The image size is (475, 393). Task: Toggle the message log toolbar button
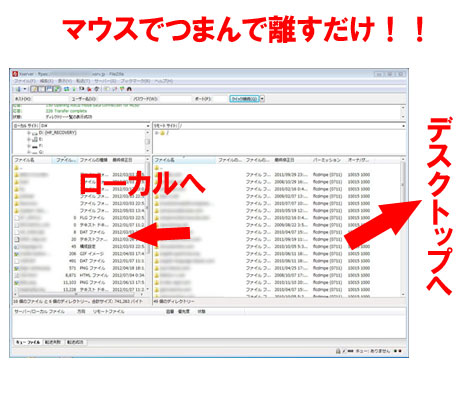click(34, 89)
